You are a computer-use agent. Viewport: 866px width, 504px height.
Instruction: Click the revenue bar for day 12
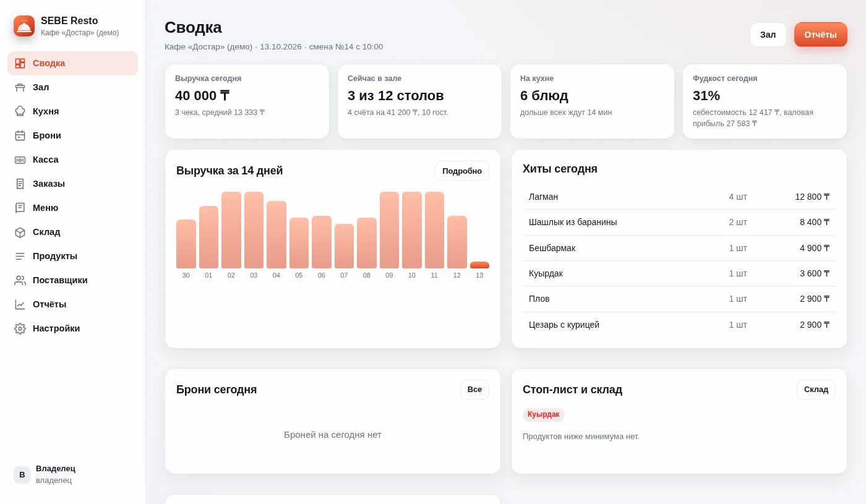(457, 242)
